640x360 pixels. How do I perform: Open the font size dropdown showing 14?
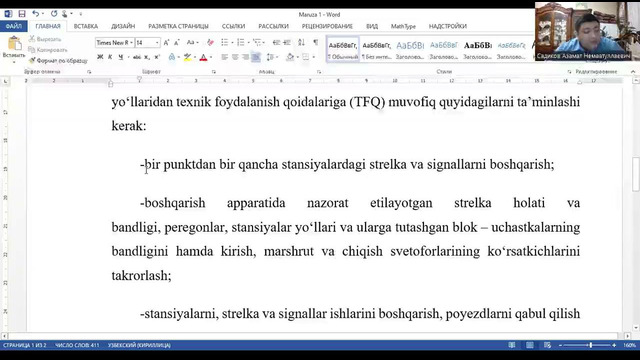[x=157, y=42]
